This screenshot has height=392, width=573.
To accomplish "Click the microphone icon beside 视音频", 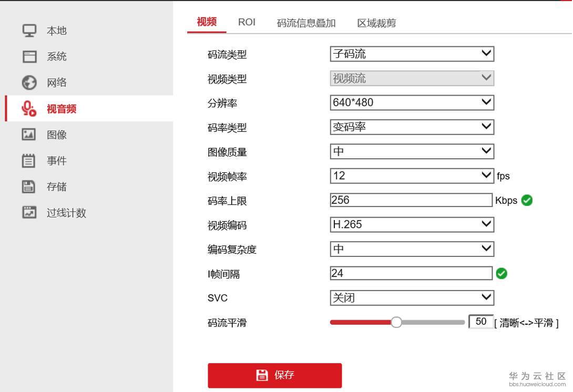I will click(x=29, y=108).
